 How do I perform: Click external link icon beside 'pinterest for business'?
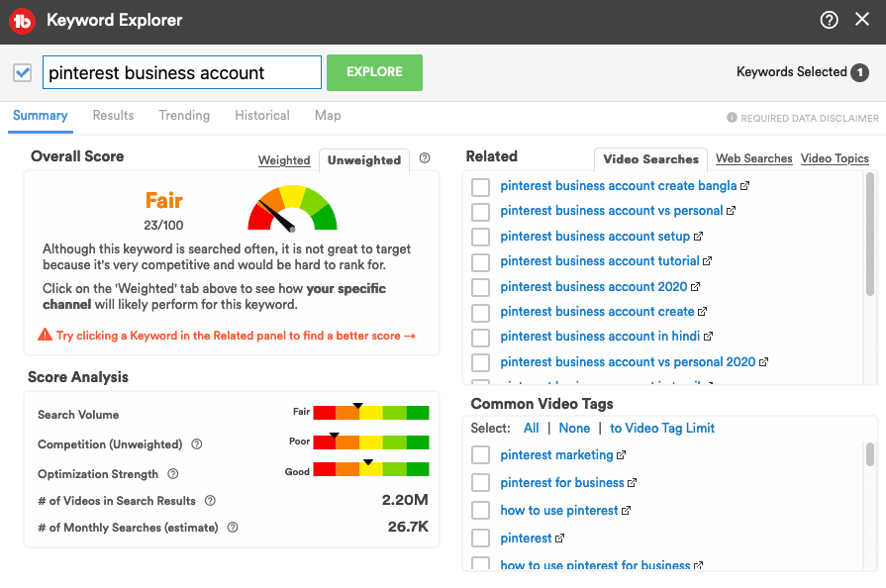point(633,483)
